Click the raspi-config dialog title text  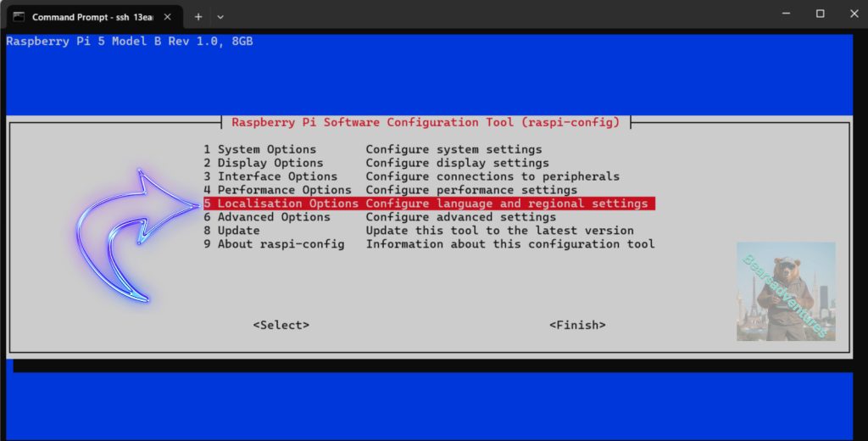[426, 122]
